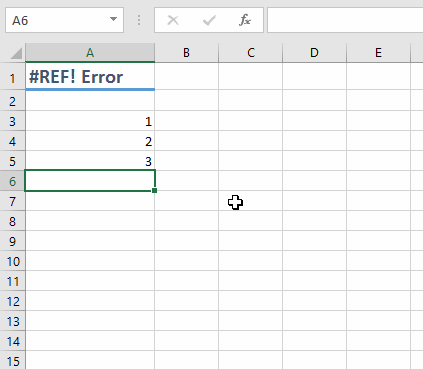This screenshot has width=423, height=369.
Task: Select column C header
Action: point(251,53)
